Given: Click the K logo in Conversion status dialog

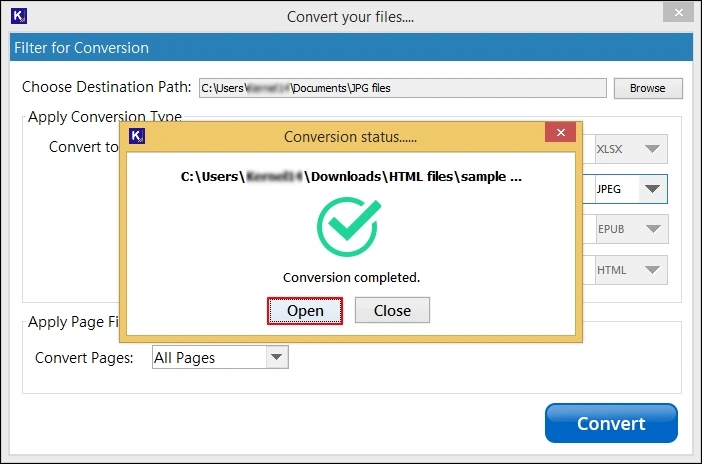Looking at the screenshot, I should coord(139,136).
